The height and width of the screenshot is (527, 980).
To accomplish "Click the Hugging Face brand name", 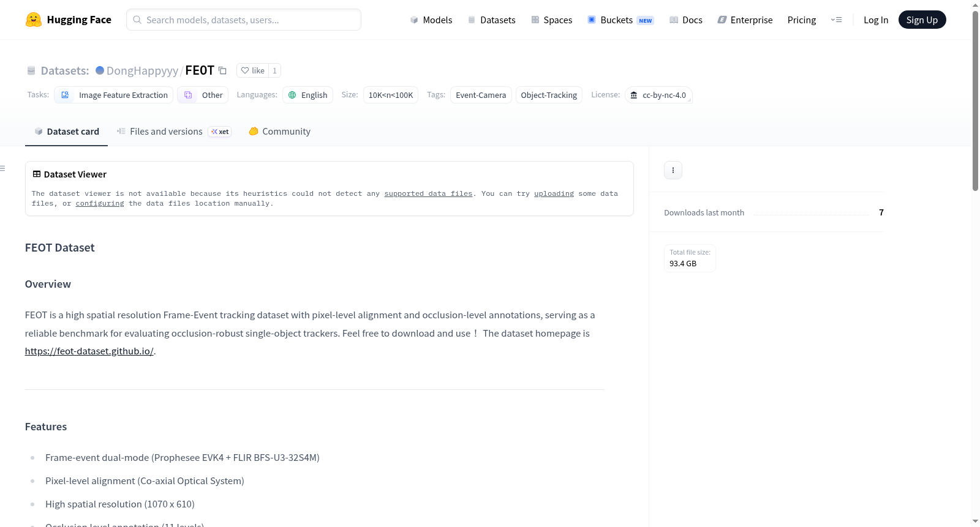I will coord(79,20).
